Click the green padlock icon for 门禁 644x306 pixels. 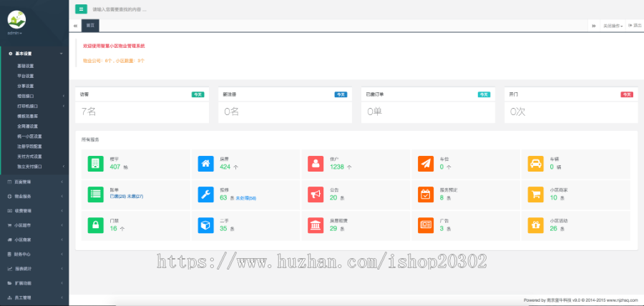[x=95, y=225]
